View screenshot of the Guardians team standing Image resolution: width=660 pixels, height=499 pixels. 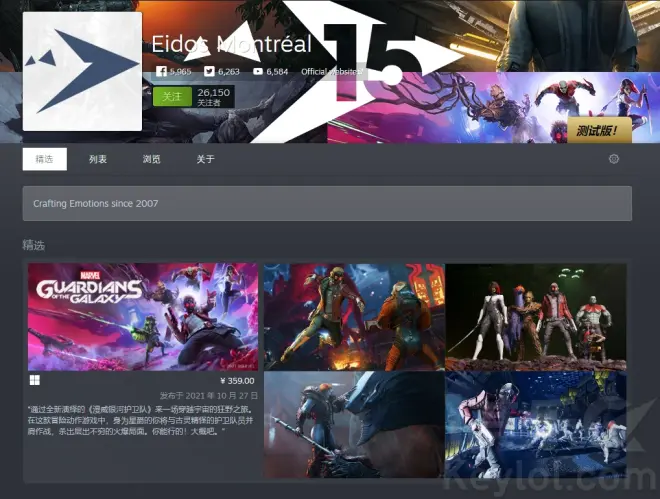[x=536, y=317]
